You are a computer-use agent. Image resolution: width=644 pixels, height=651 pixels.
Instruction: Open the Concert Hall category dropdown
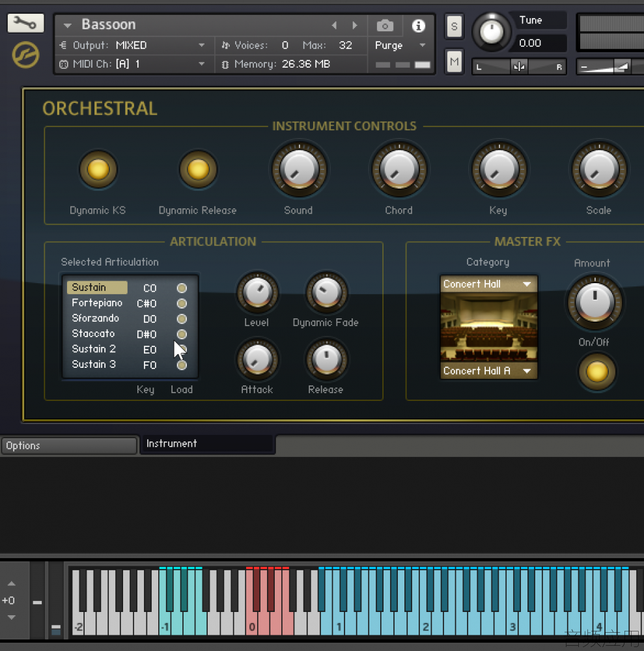[x=489, y=284]
